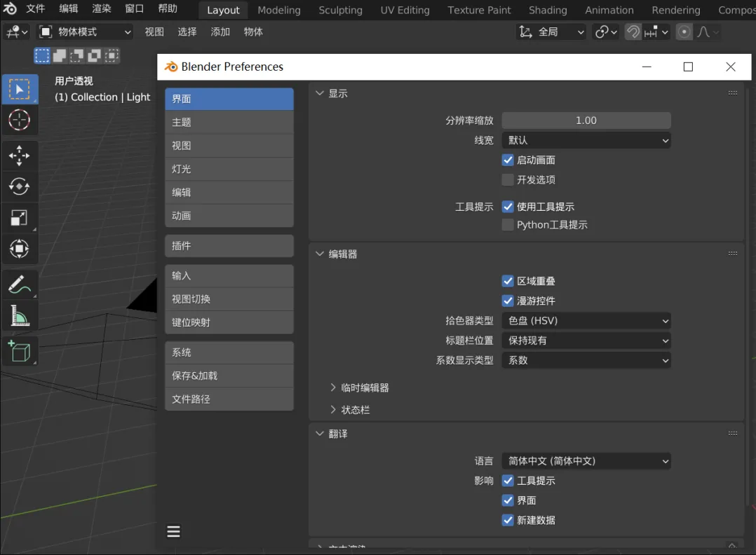
Task: Open the 拾色器类型 dropdown
Action: click(x=586, y=321)
